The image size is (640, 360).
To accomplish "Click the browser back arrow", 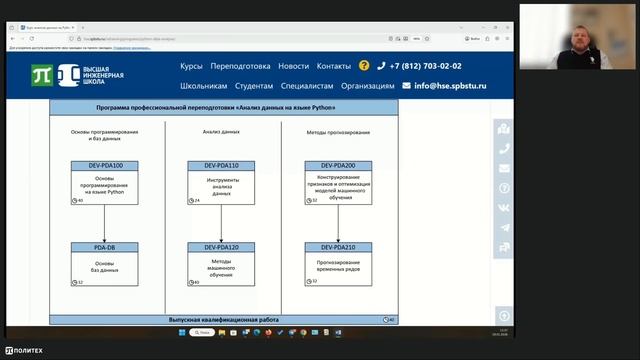I will click(x=13, y=39).
